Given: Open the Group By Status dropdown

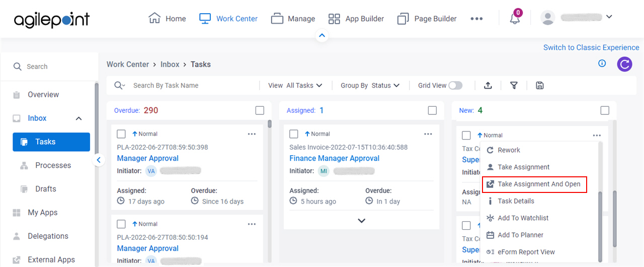Looking at the screenshot, I should (x=370, y=86).
